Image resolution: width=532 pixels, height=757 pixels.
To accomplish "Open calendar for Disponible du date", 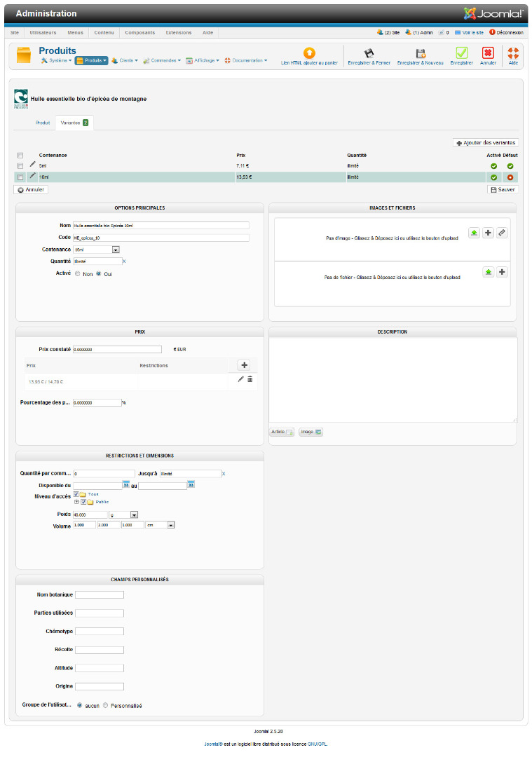I will [x=126, y=484].
